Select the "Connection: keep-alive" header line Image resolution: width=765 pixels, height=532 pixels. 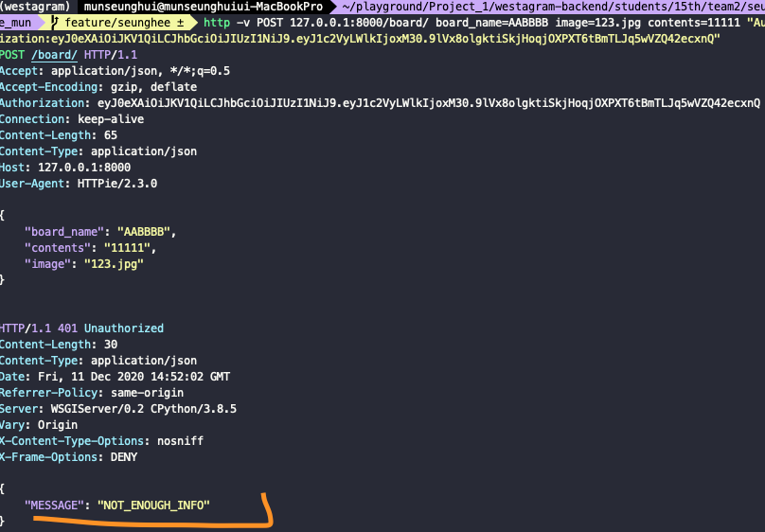[72, 119]
